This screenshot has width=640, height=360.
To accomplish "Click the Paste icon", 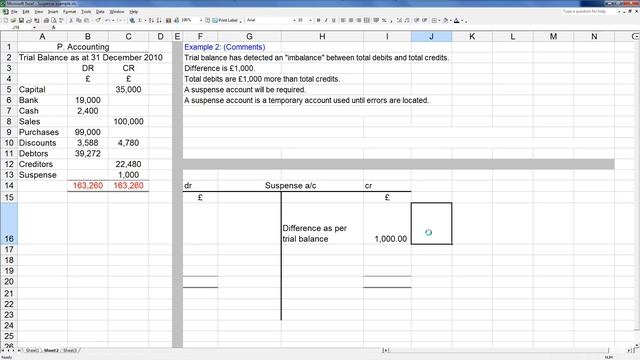I will tap(87, 20).
